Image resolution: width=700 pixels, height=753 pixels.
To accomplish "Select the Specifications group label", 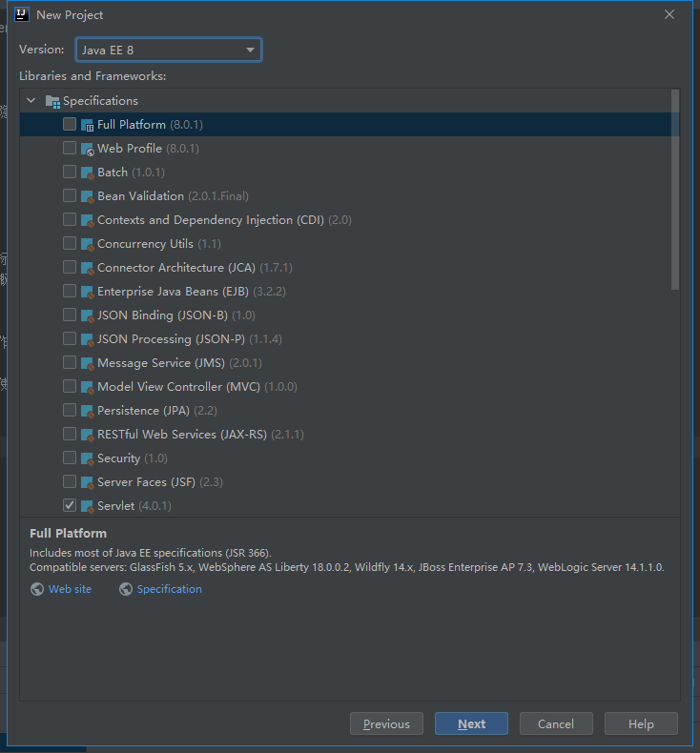I will (x=100, y=101).
